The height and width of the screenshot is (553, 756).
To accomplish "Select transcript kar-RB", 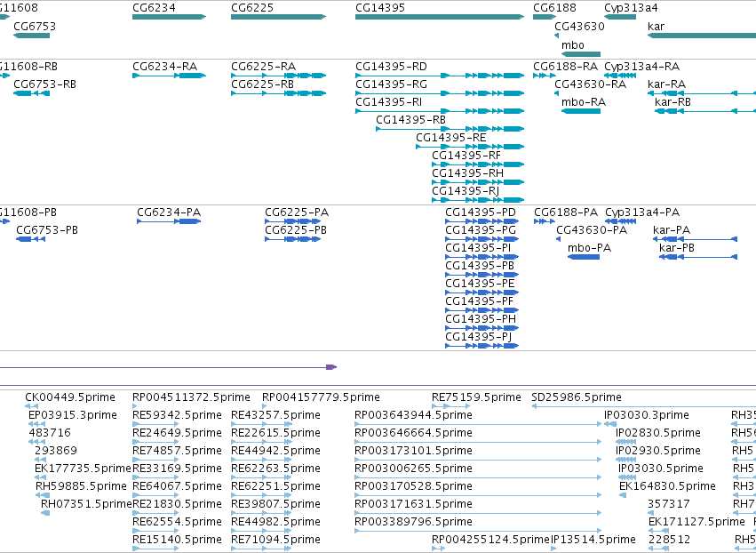I will [x=672, y=102].
